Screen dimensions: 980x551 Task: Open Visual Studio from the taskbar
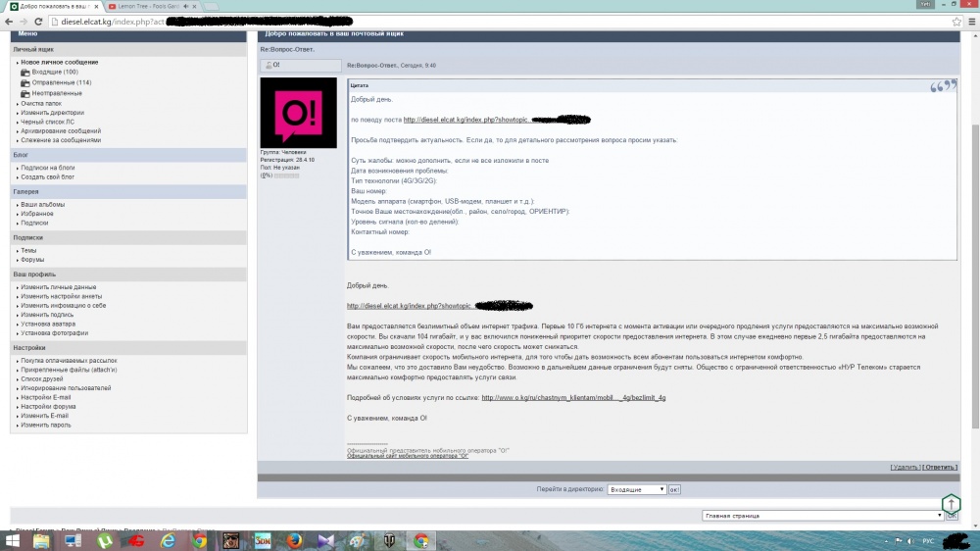[x=325, y=540]
